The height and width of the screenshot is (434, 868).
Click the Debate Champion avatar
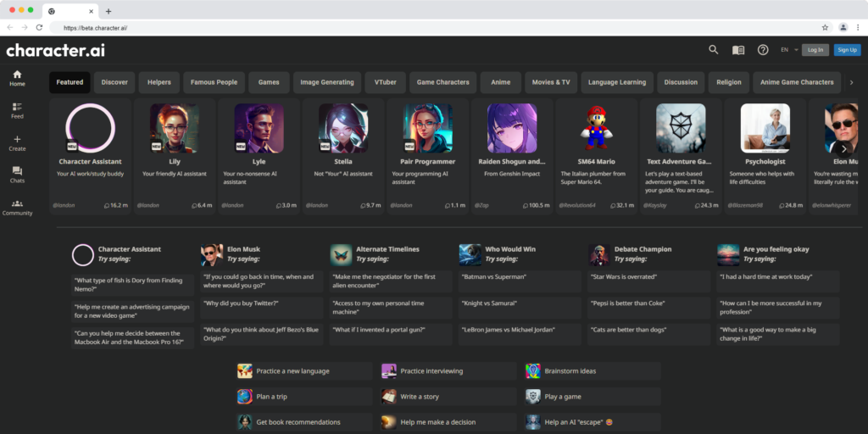pos(599,255)
